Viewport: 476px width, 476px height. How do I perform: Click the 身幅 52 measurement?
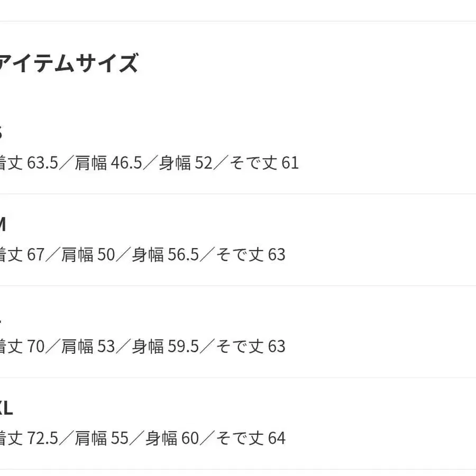coord(185,163)
